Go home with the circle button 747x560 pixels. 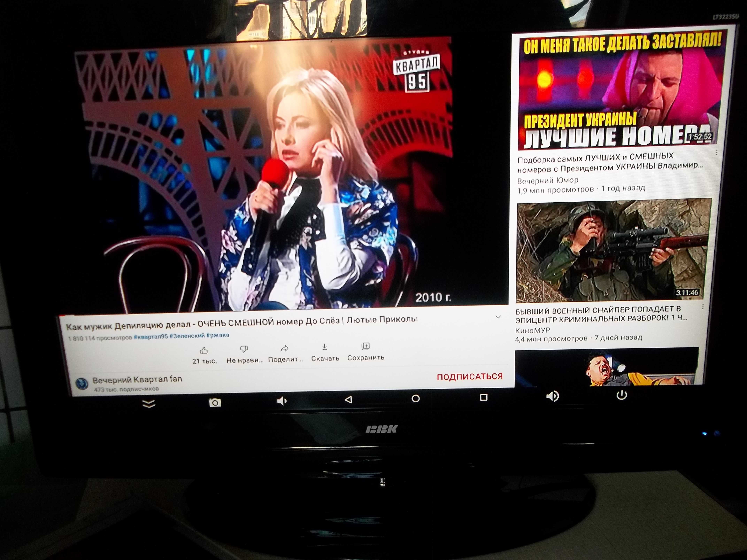coord(416,399)
